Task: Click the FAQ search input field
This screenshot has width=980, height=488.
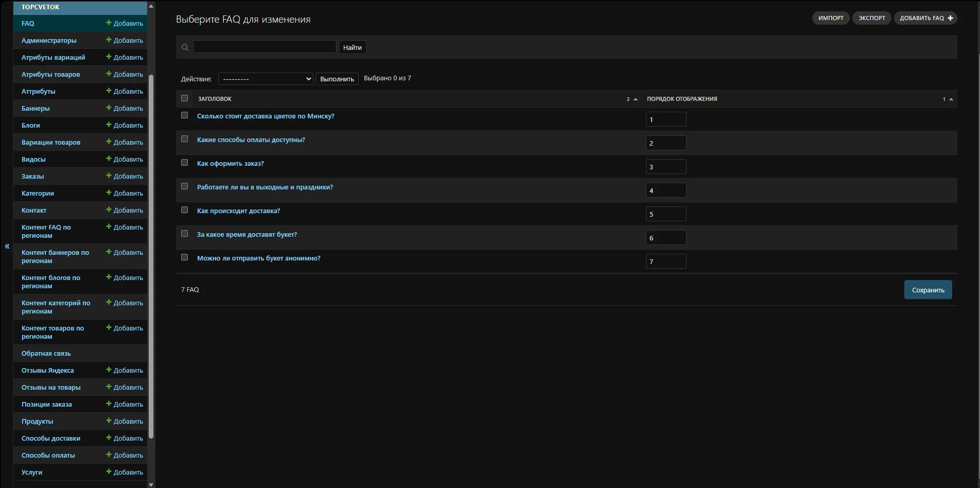Action: (x=265, y=47)
